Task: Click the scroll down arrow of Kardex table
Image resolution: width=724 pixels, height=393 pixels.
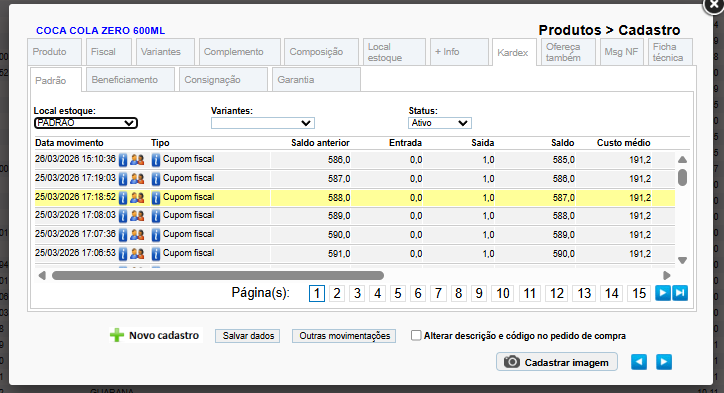Action: pyautogui.click(x=682, y=260)
